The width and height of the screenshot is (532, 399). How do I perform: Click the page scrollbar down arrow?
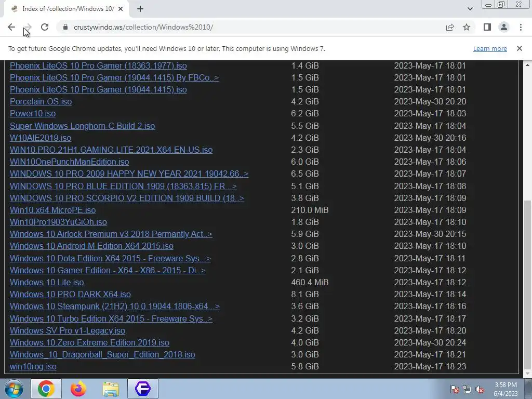tap(528, 374)
